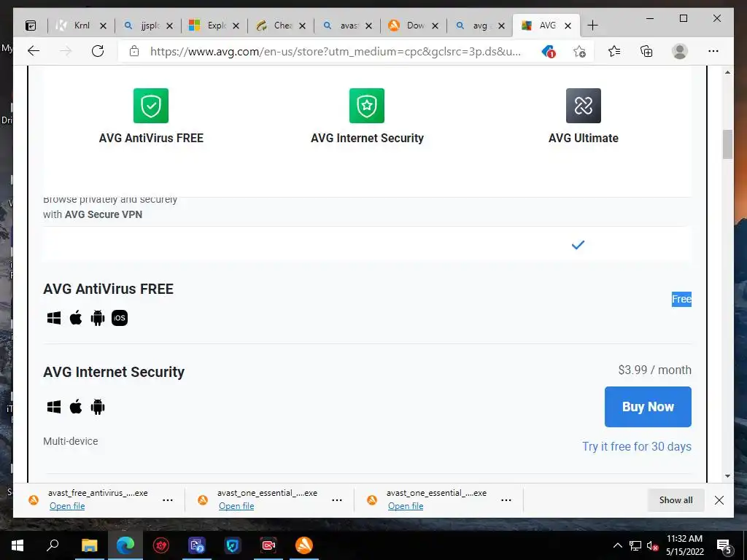This screenshot has height=560, width=747.
Task: Open file for middle avast_one_essential download
Action: click(x=236, y=506)
